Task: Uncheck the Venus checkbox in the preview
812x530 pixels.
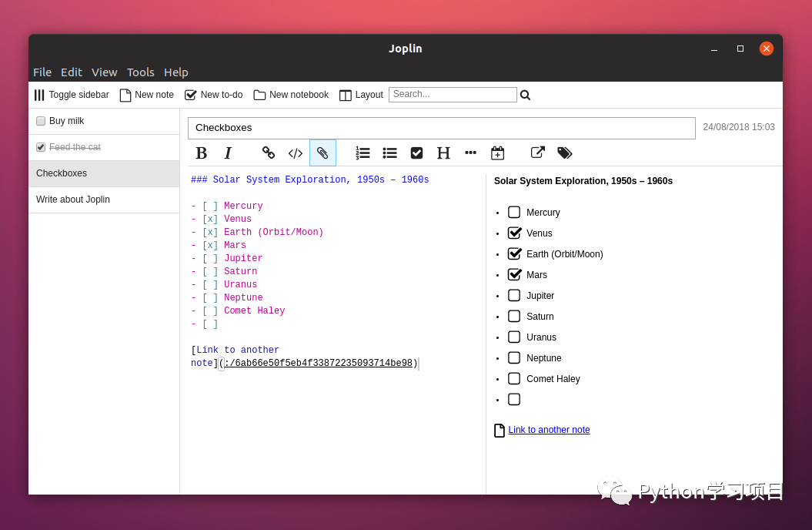Action: point(514,233)
